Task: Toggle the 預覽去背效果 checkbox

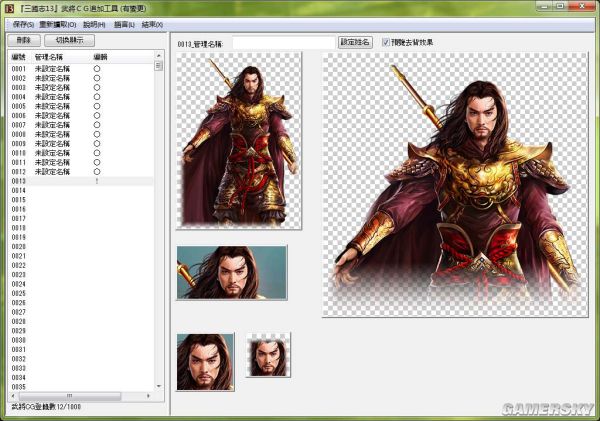Action: pyautogui.click(x=386, y=43)
